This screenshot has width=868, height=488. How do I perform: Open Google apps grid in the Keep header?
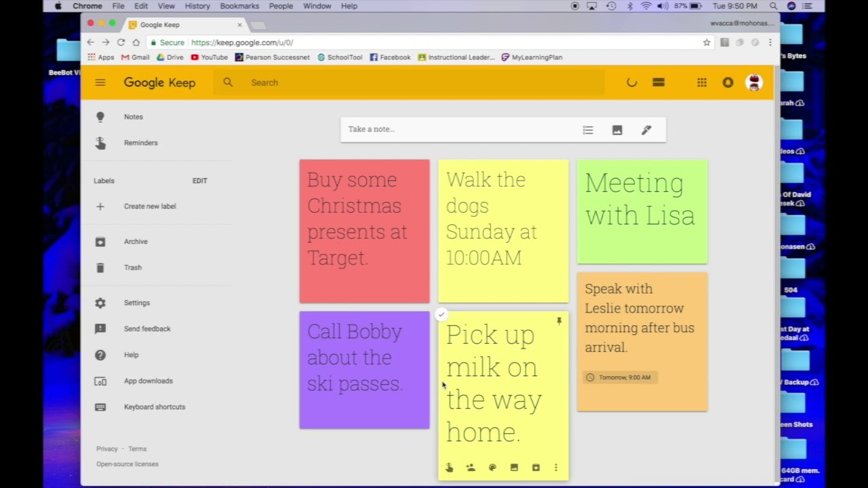click(x=702, y=82)
